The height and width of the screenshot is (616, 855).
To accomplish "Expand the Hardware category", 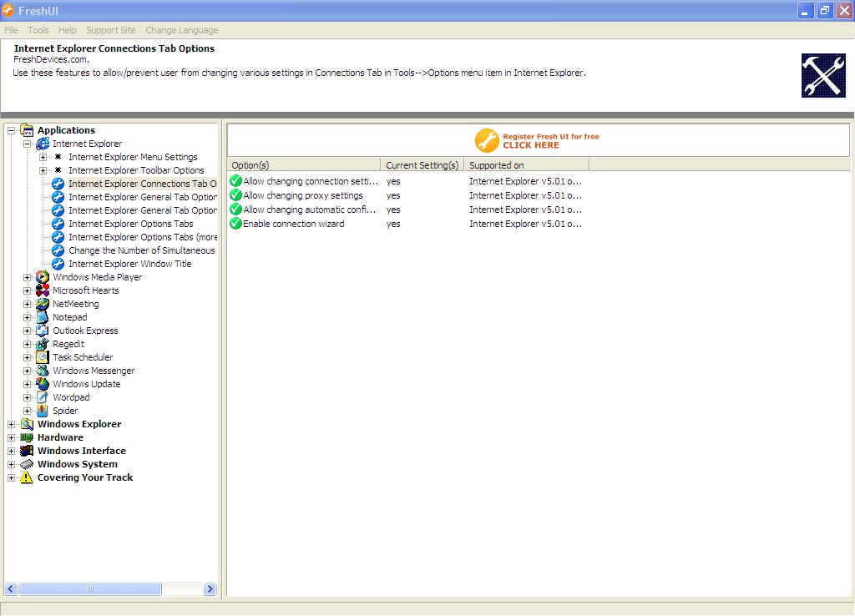I will click(11, 437).
